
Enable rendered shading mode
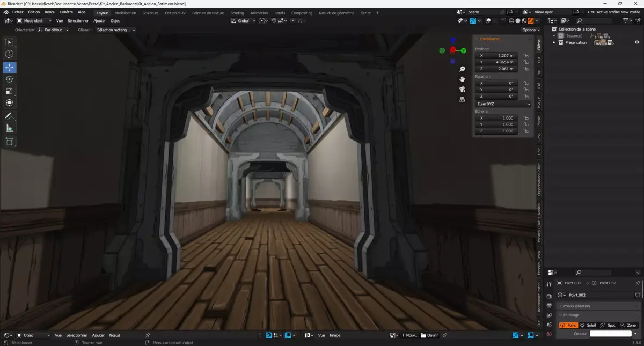click(x=531, y=20)
